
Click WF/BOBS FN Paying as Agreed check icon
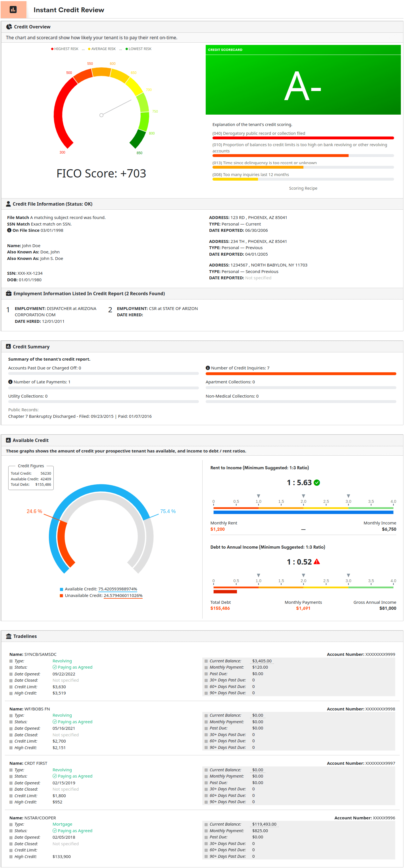pyautogui.click(x=55, y=722)
